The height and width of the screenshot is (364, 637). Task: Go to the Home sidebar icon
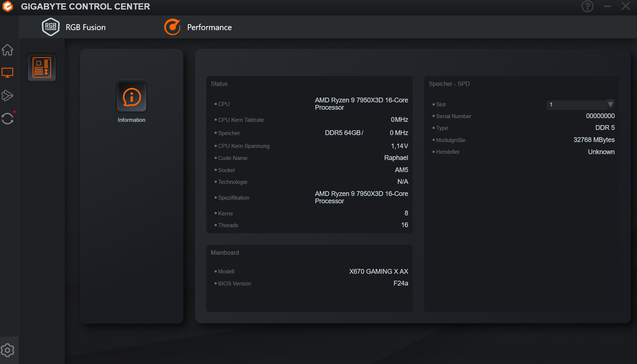tap(7, 50)
